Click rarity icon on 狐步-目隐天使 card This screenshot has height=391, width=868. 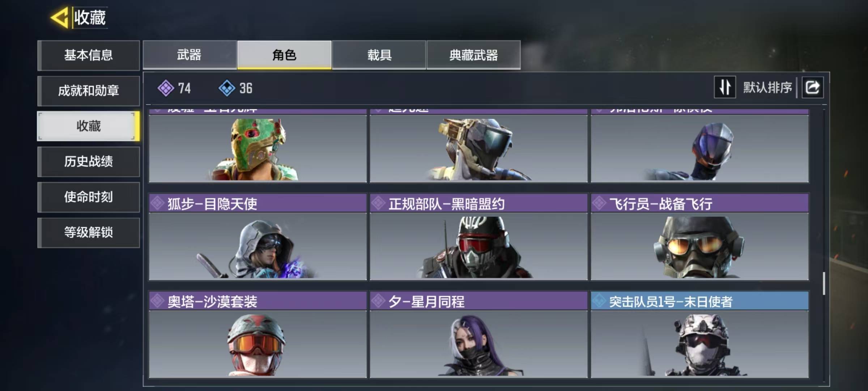click(158, 203)
